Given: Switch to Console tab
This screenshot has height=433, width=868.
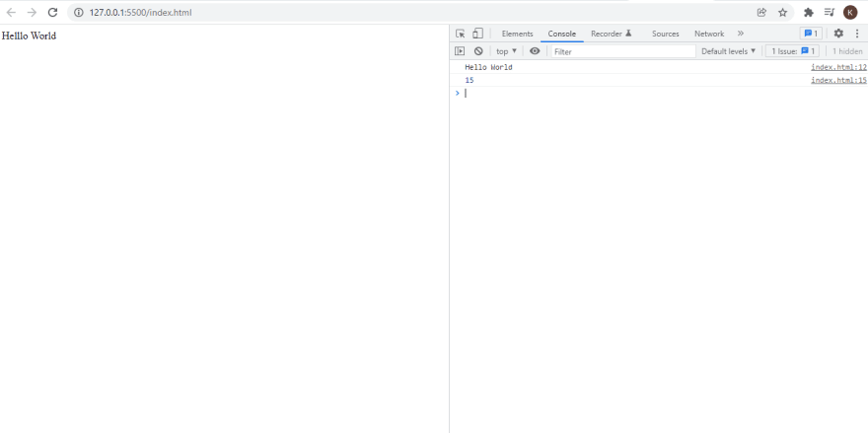Looking at the screenshot, I should pos(562,34).
